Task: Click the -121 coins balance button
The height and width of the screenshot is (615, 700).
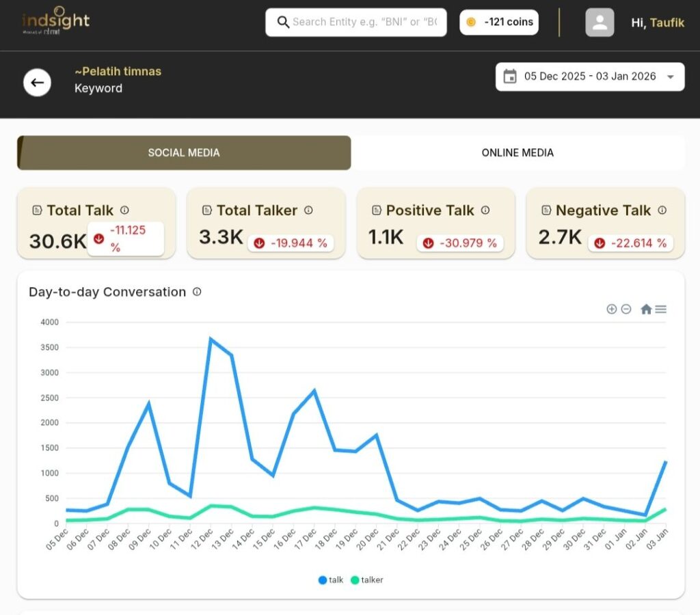Action: coord(499,22)
